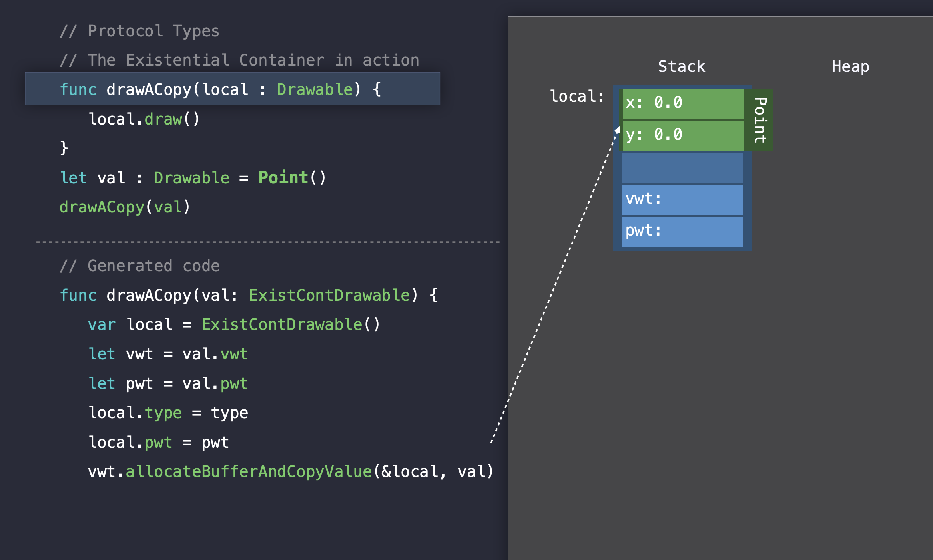The image size is (933, 560).
Task: Click the 'vwt:' stack cell
Action: click(682, 199)
